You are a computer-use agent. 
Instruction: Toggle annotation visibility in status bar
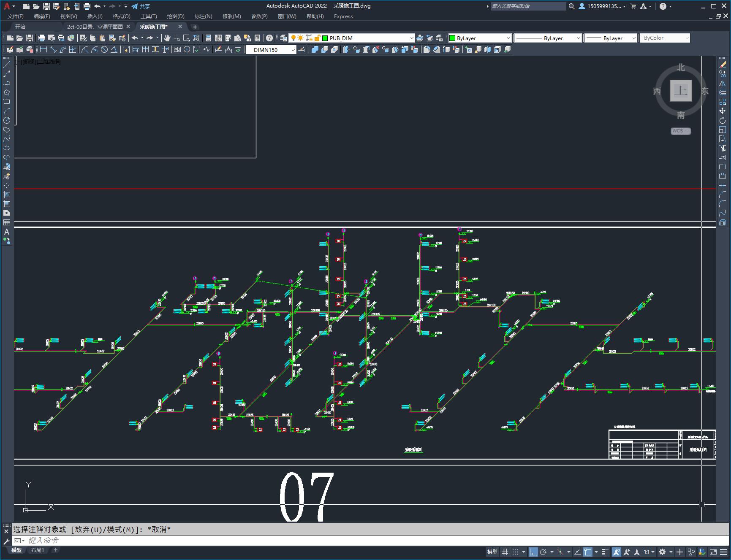(x=617, y=552)
